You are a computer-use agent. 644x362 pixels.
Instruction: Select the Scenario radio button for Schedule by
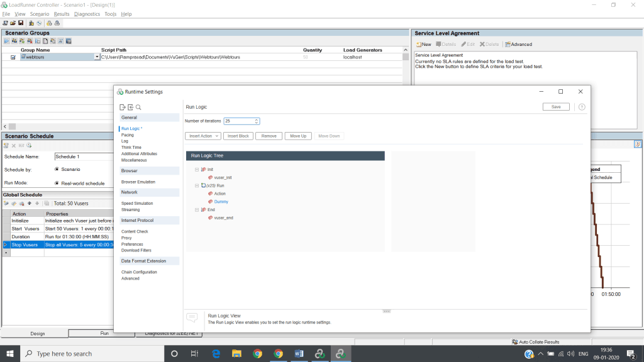click(x=57, y=169)
